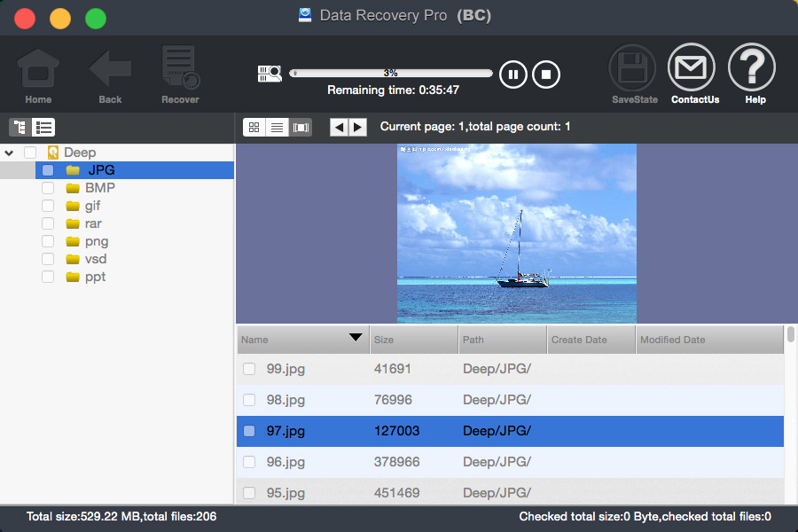This screenshot has height=532, width=798.
Task: Click Remaining time 0:35:47 text
Action: click(x=393, y=90)
